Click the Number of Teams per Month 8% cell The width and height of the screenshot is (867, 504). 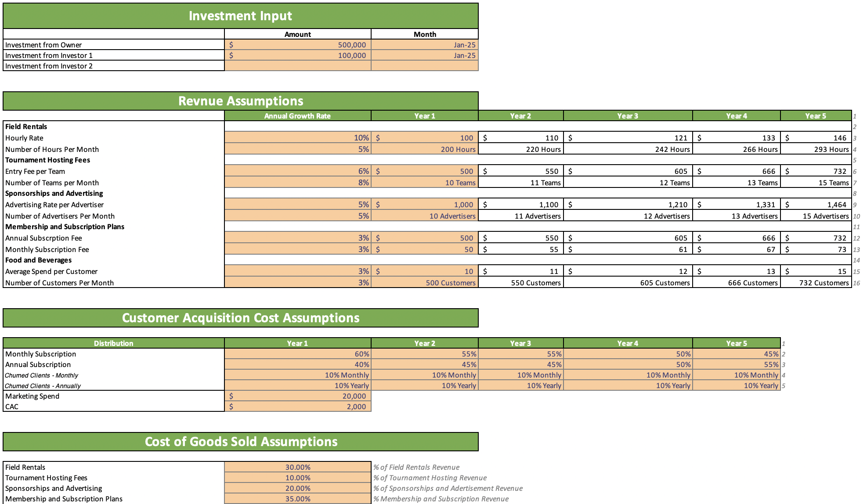297,183
